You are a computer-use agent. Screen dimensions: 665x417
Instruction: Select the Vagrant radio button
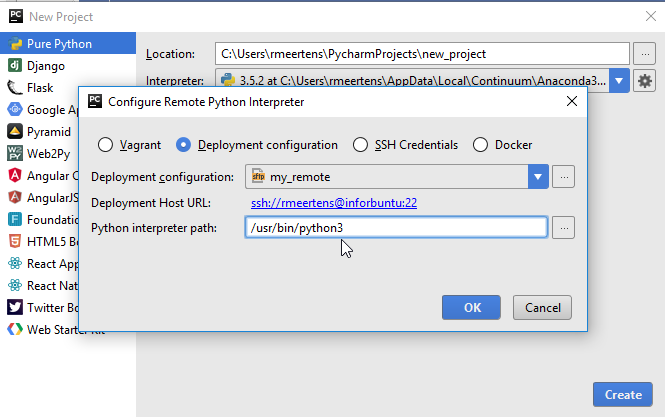(106, 144)
